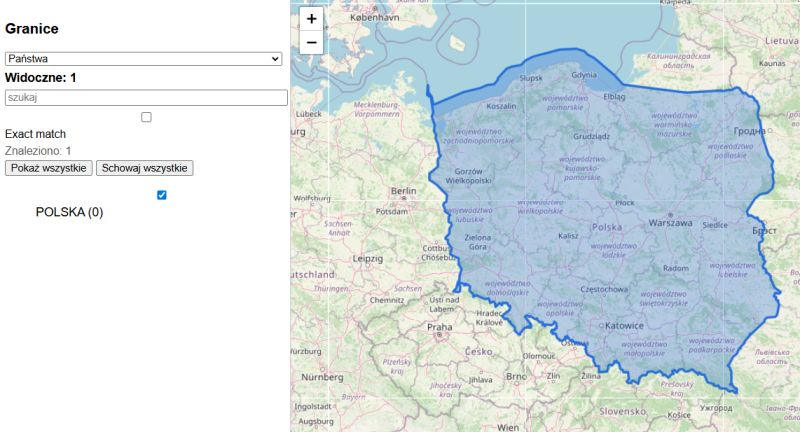
Task: Click the Leipzig label on the map
Action: tap(367, 259)
